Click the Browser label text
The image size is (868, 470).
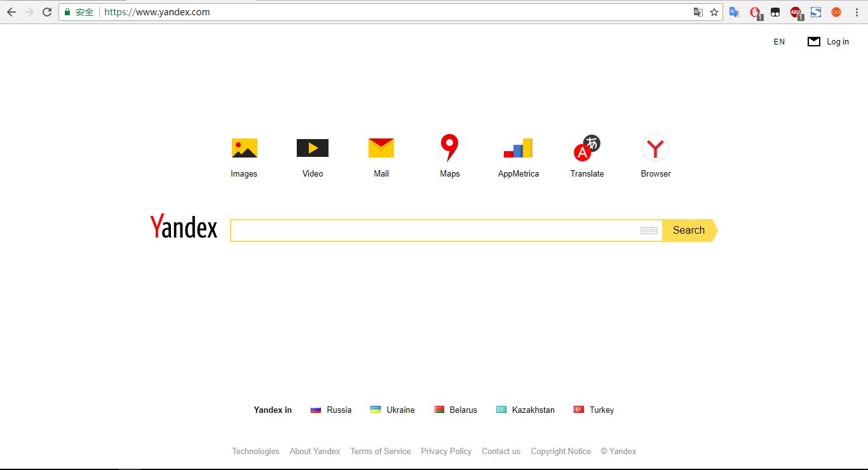coord(655,174)
